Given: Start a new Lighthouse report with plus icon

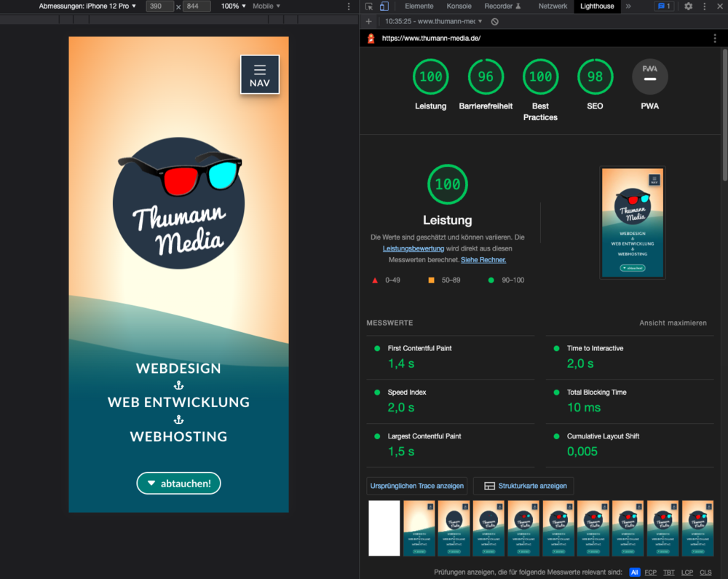Looking at the screenshot, I should [x=369, y=22].
